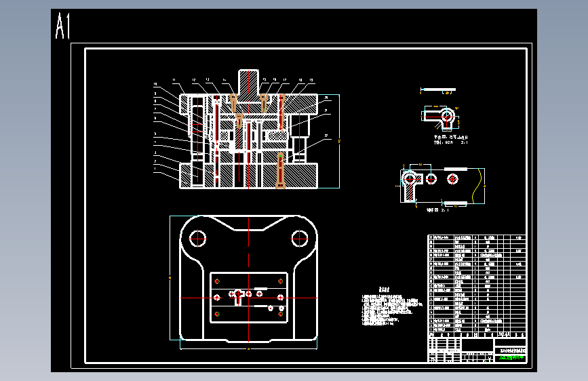The image size is (588, 381).
Task: Click the T-shaped punch opening in plan view
Action: click(239, 297)
